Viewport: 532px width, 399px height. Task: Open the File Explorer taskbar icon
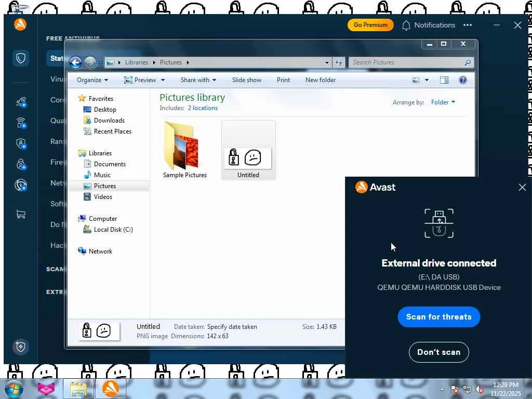tap(79, 389)
